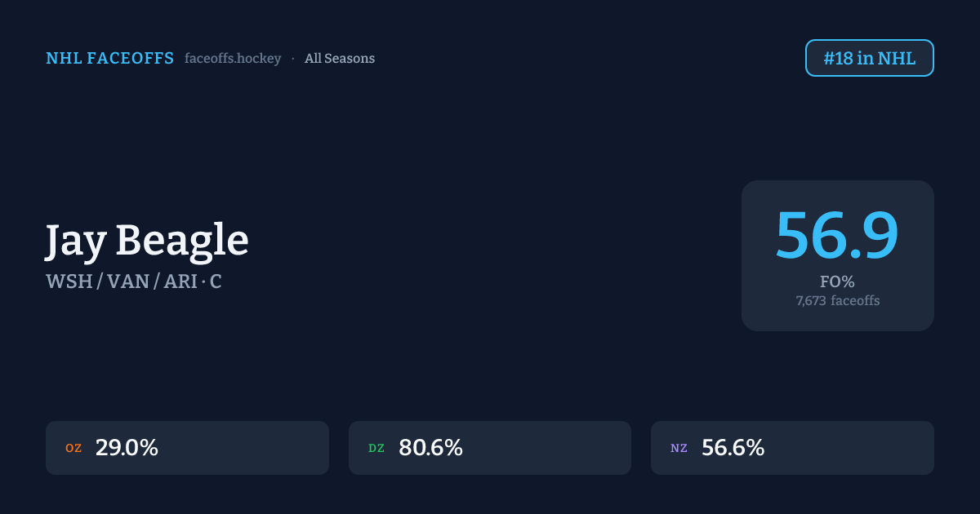The image size is (980, 514).
Task: Click the orange OZ zone label
Action: [73, 448]
